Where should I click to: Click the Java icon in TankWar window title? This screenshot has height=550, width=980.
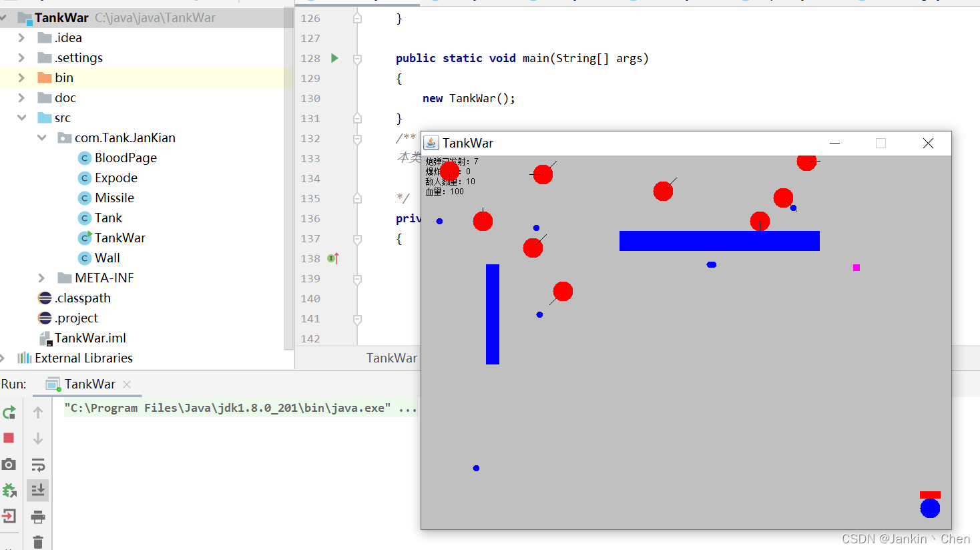(431, 143)
